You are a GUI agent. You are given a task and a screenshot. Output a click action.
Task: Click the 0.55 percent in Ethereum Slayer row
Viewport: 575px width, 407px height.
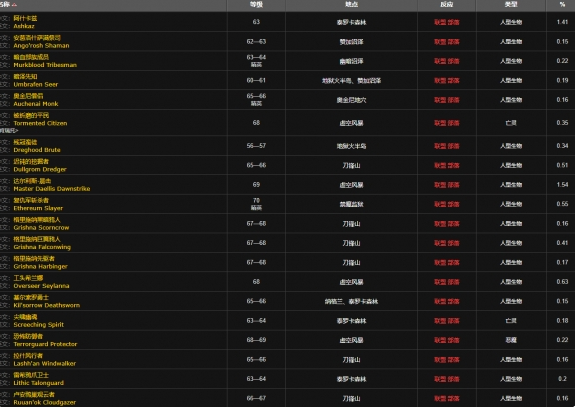[x=562, y=204]
